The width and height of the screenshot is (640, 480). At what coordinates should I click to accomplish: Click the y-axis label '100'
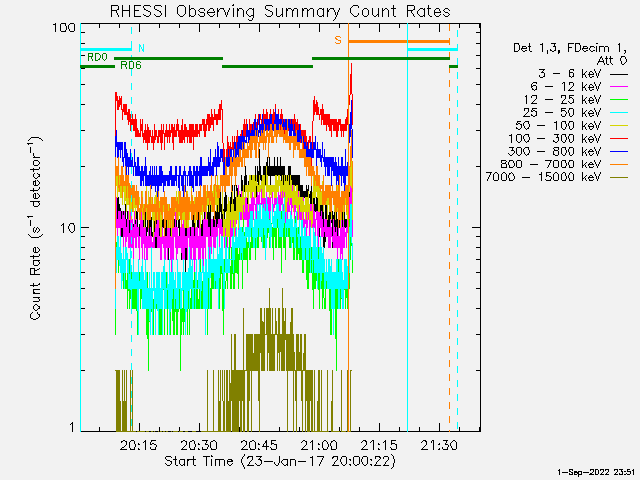coord(64,28)
